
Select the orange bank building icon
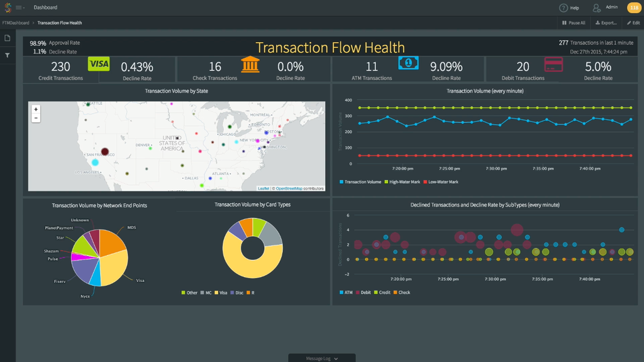click(250, 64)
